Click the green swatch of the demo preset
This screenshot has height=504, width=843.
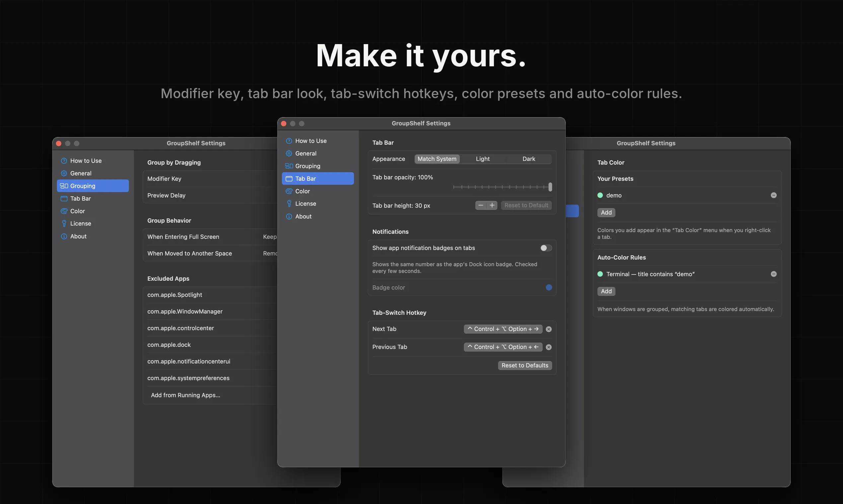(x=600, y=195)
